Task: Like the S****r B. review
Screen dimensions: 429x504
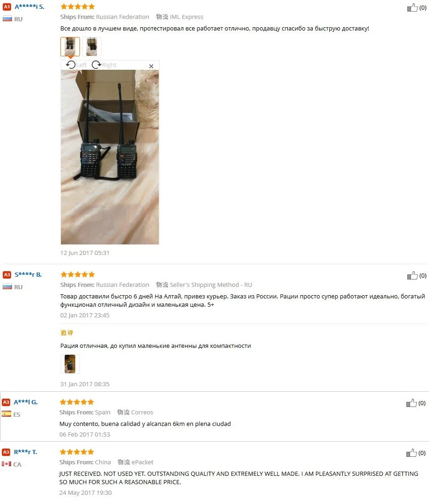Action: [412, 275]
